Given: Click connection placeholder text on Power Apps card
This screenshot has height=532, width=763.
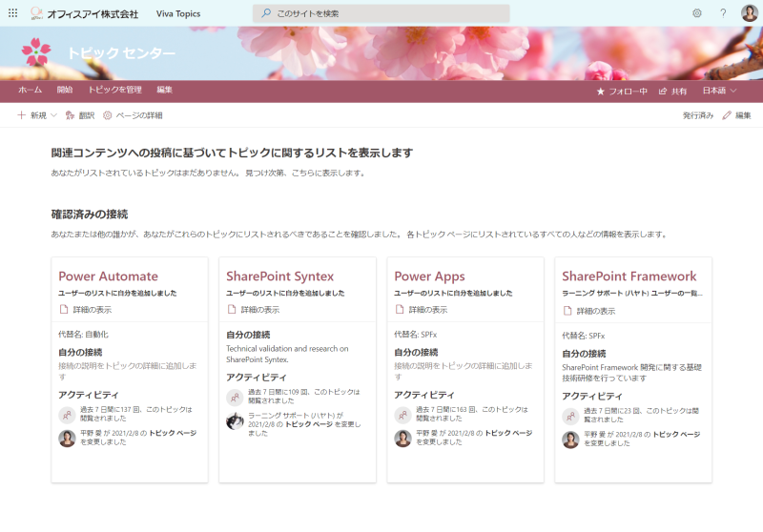Looking at the screenshot, I should point(464,371).
